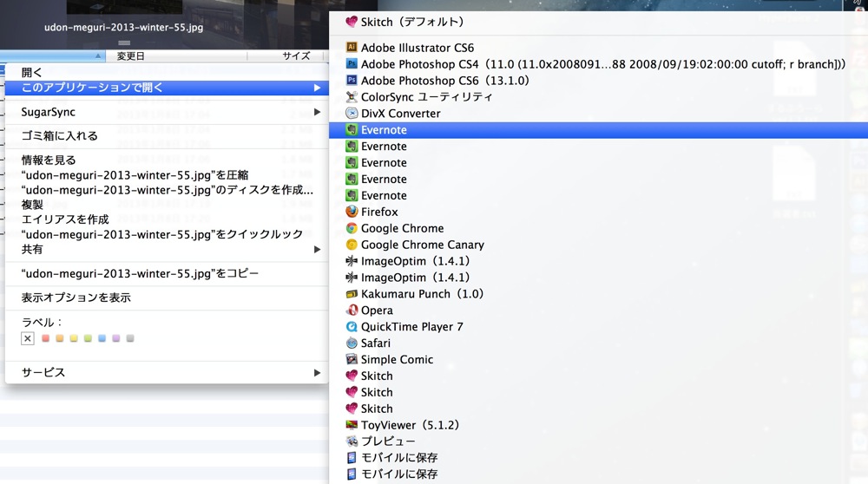Click the highlighted Evernote entry icon

352,130
